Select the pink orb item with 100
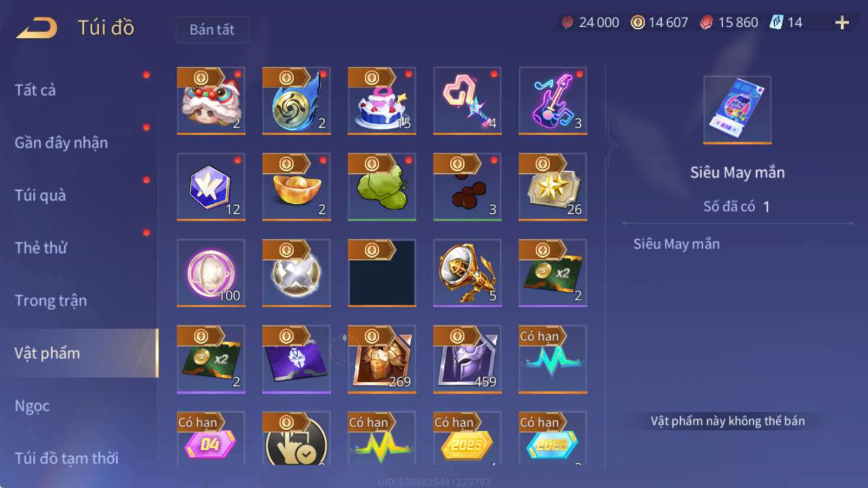 pyautogui.click(x=211, y=273)
